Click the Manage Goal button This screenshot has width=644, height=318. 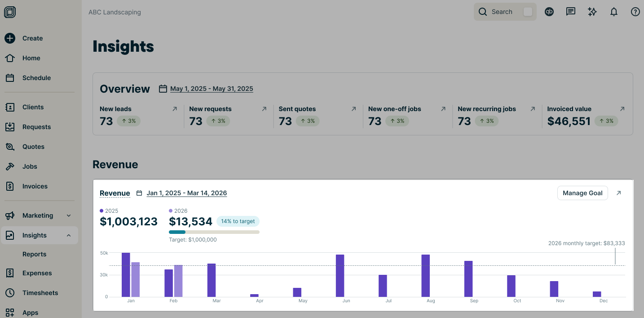click(582, 193)
